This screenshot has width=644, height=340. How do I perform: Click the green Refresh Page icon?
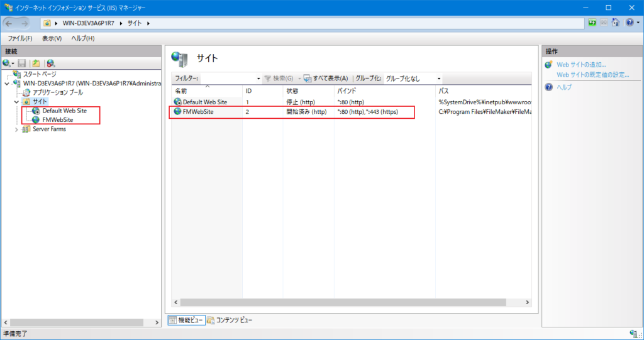592,23
